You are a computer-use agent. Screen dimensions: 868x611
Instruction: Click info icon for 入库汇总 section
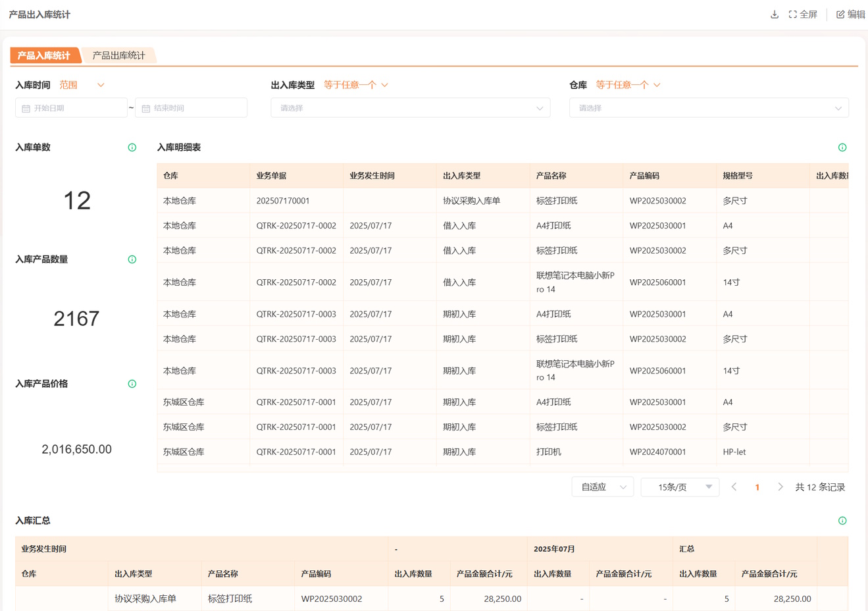point(842,521)
